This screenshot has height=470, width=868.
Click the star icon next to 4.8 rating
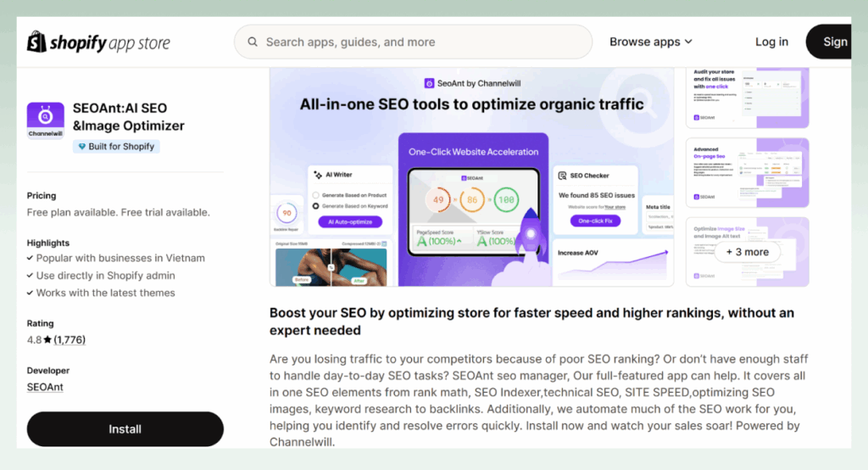coord(47,339)
